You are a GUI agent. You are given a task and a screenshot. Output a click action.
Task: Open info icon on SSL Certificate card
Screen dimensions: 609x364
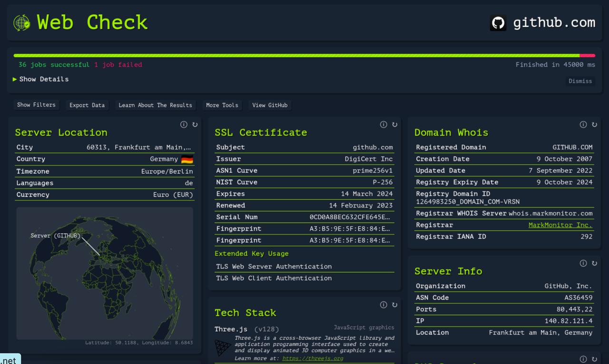coord(383,125)
